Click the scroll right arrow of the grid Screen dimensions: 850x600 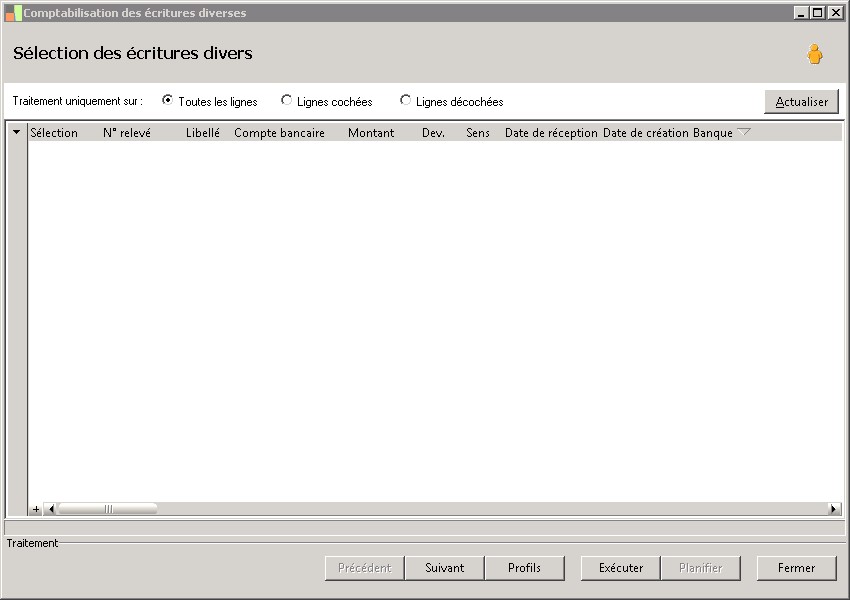pos(834,509)
